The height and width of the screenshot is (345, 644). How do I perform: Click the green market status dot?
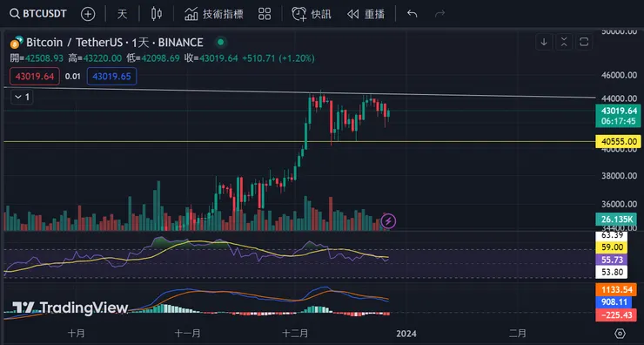tap(220, 42)
